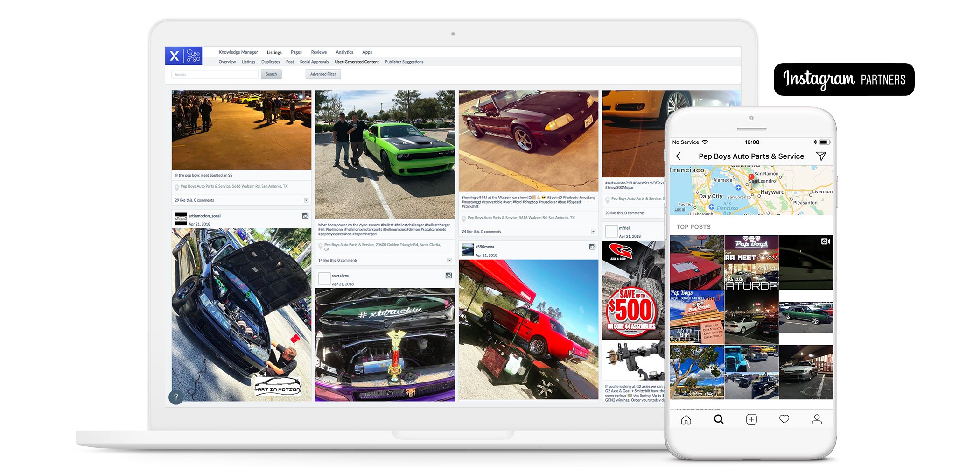Open the help question mark button
980x467 pixels.
point(176,397)
